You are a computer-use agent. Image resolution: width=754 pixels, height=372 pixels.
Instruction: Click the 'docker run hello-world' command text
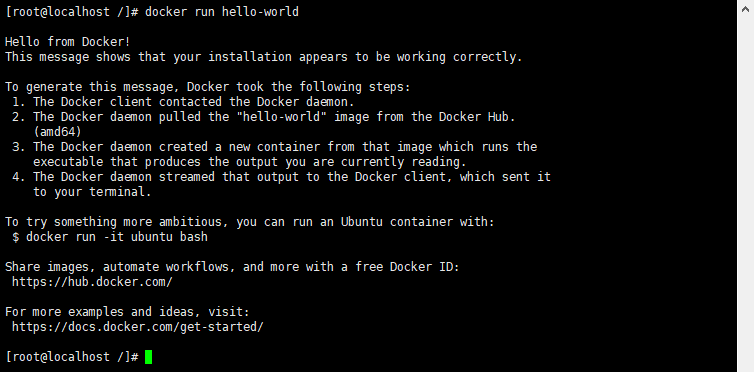point(222,12)
